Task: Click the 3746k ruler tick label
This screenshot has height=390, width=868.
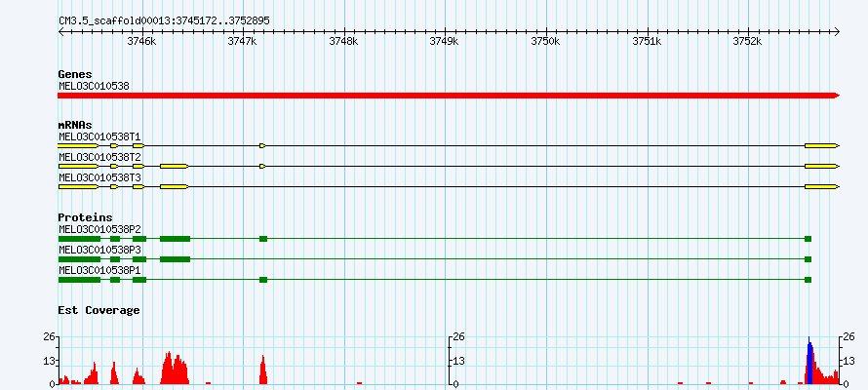Action: (141, 42)
